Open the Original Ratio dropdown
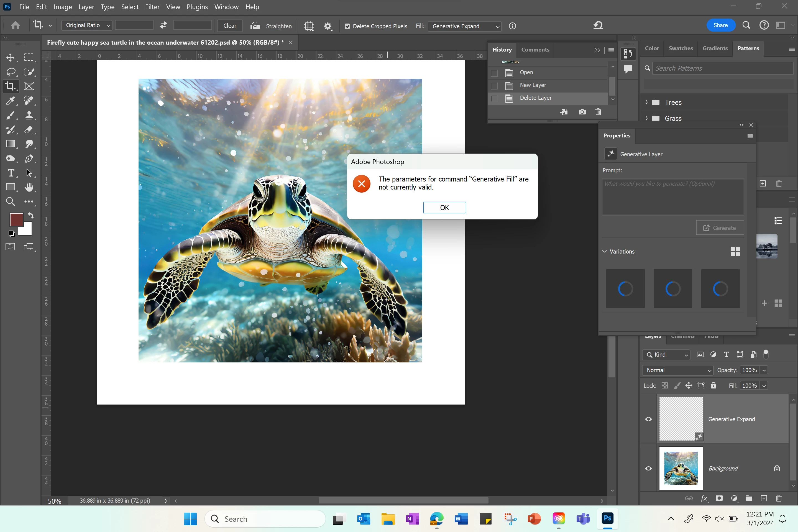This screenshot has height=532, width=798. pos(87,25)
